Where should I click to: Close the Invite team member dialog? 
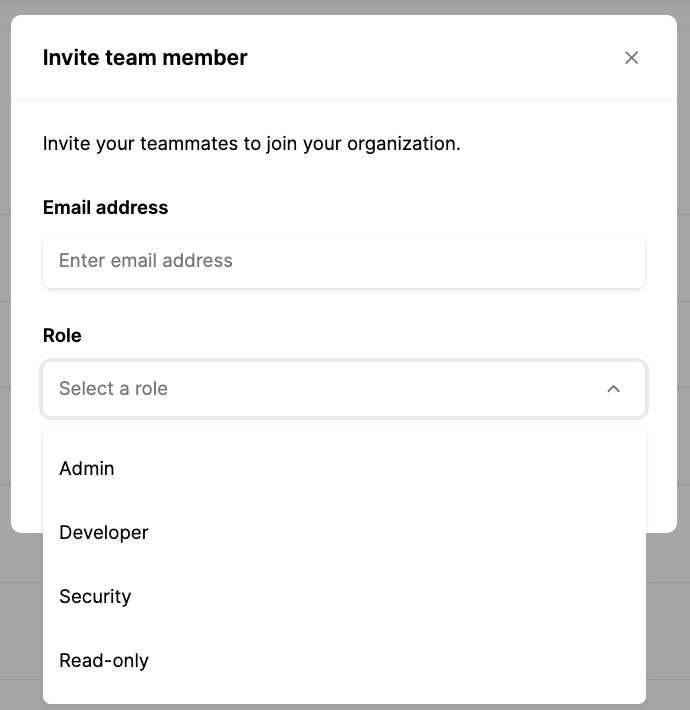(x=631, y=58)
